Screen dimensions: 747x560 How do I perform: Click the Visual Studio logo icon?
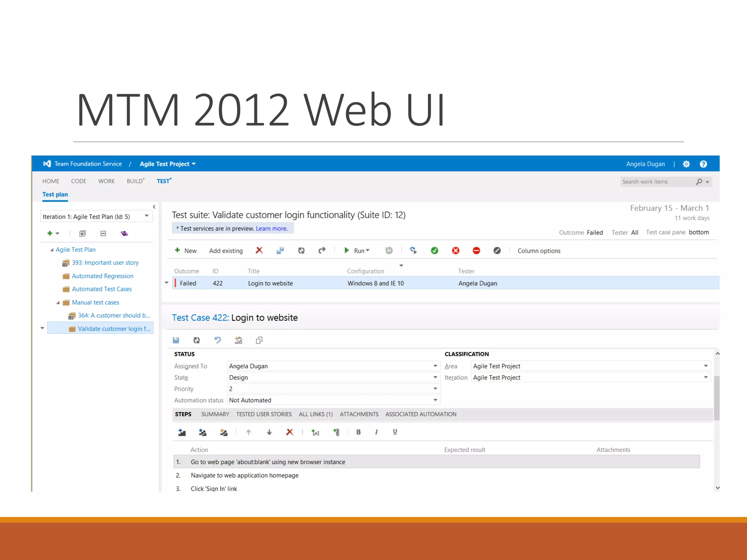coord(47,164)
